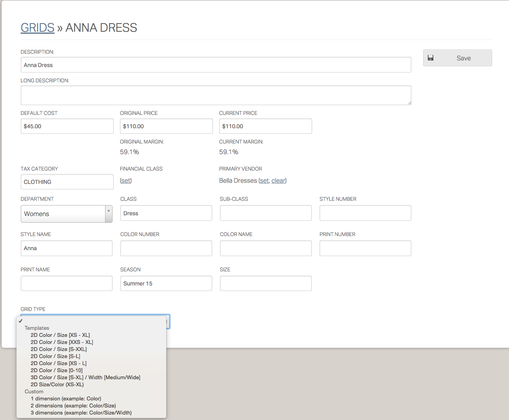Viewport: 509px width, 420px height.
Task: Click the Style Name field containing Anna
Action: point(66,248)
